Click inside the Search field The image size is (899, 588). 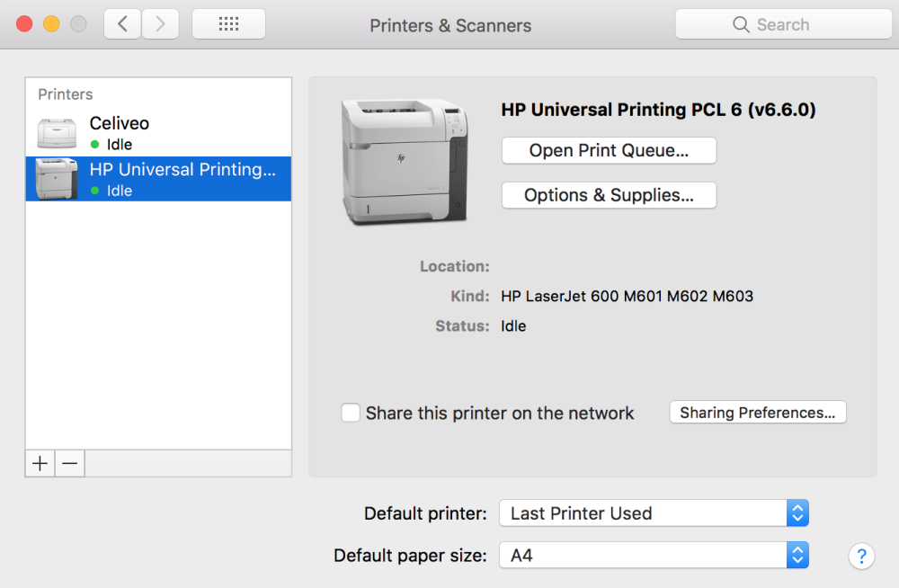pyautogui.click(x=791, y=24)
